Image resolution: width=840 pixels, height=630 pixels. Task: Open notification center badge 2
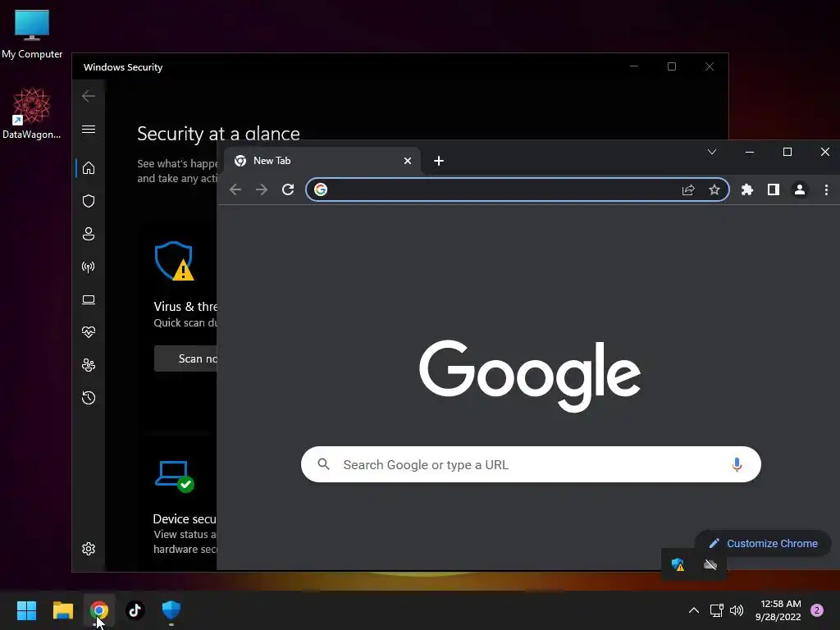pyautogui.click(x=817, y=610)
